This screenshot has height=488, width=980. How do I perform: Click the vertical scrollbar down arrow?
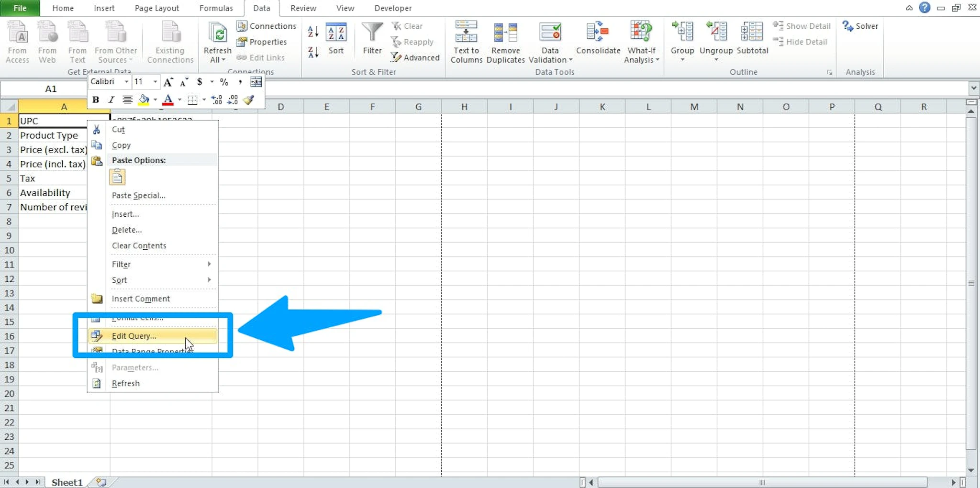tap(971, 470)
